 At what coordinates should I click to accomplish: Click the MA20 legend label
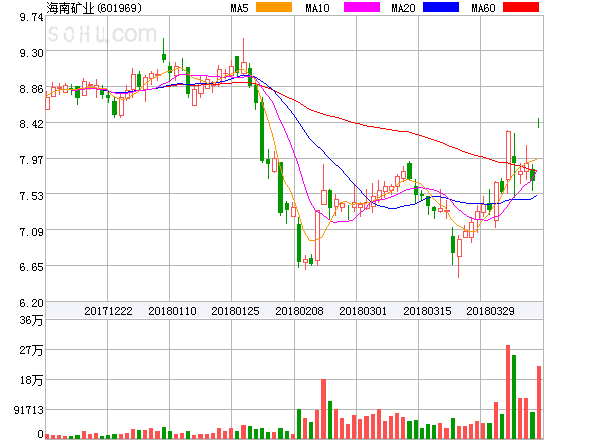click(403, 8)
